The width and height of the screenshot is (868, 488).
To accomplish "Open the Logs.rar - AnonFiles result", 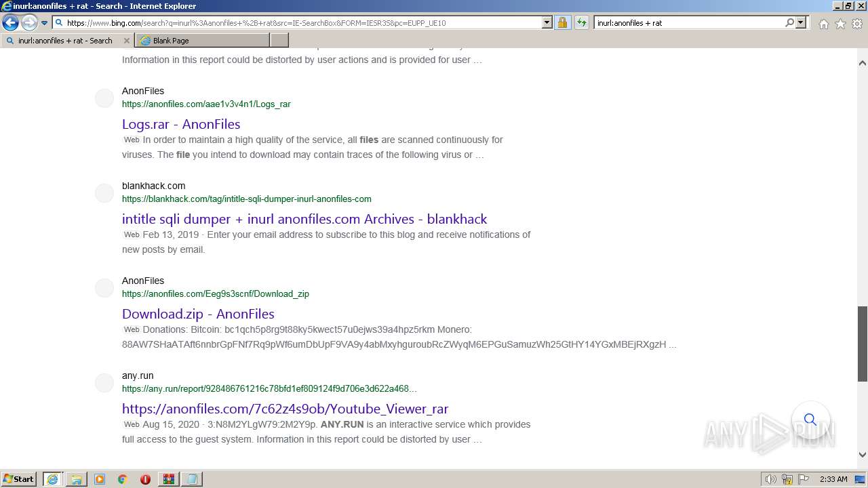I will (181, 124).
